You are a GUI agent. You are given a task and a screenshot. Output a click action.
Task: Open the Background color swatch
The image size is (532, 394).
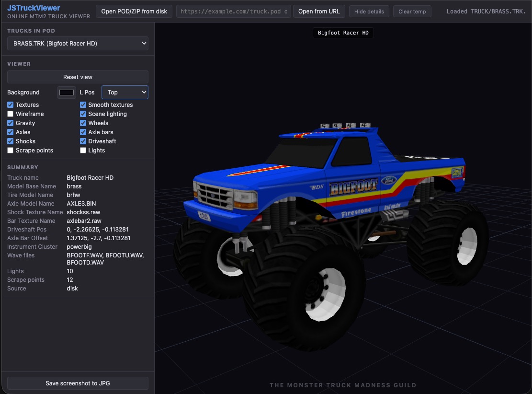67,93
